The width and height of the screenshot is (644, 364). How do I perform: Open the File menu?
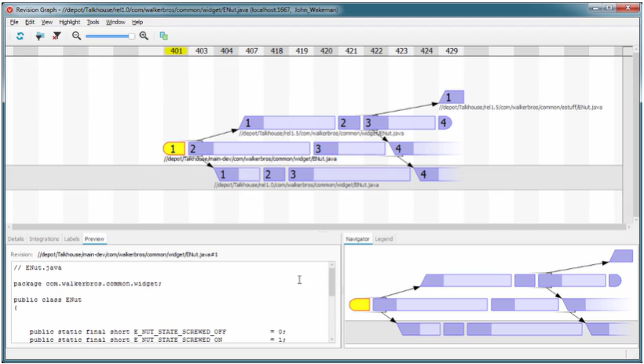14,22
